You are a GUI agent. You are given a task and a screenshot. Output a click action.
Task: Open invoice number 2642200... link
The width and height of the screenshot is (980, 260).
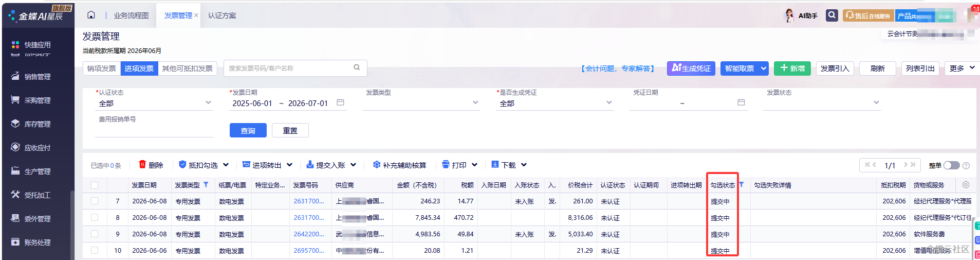pos(309,234)
